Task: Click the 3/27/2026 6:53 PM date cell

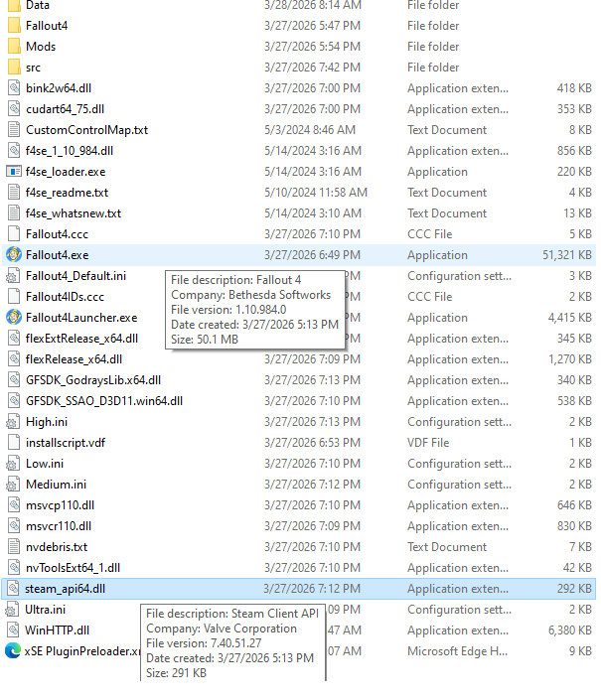Action: pyautogui.click(x=312, y=443)
